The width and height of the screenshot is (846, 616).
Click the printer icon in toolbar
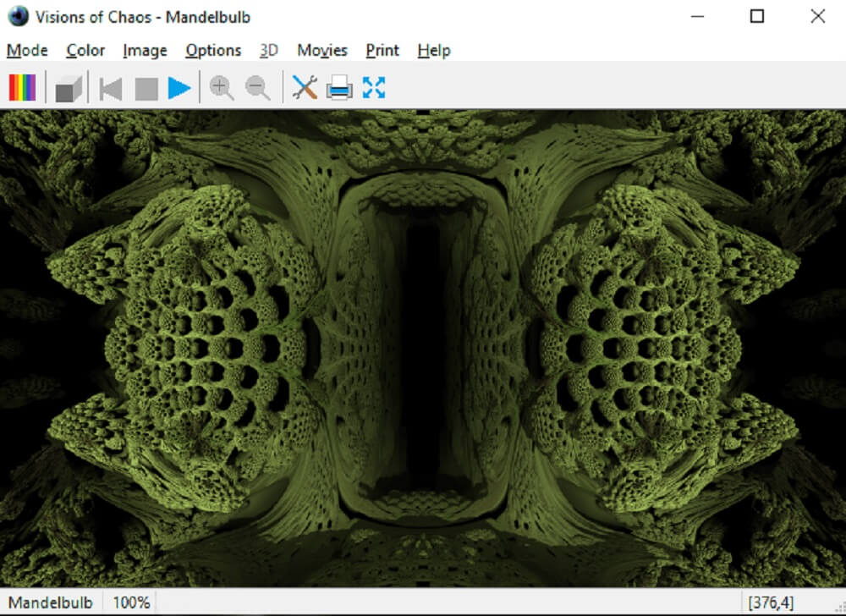(339, 88)
